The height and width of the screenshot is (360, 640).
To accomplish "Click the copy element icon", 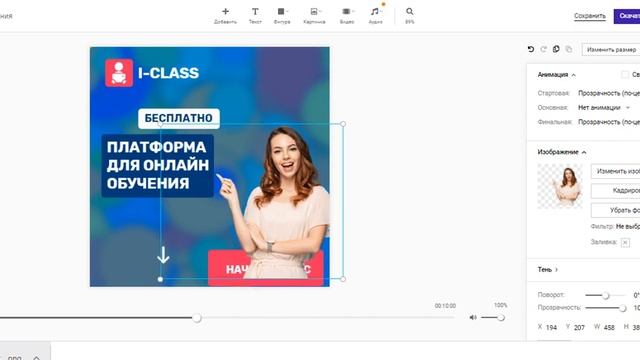I will click(x=556, y=49).
